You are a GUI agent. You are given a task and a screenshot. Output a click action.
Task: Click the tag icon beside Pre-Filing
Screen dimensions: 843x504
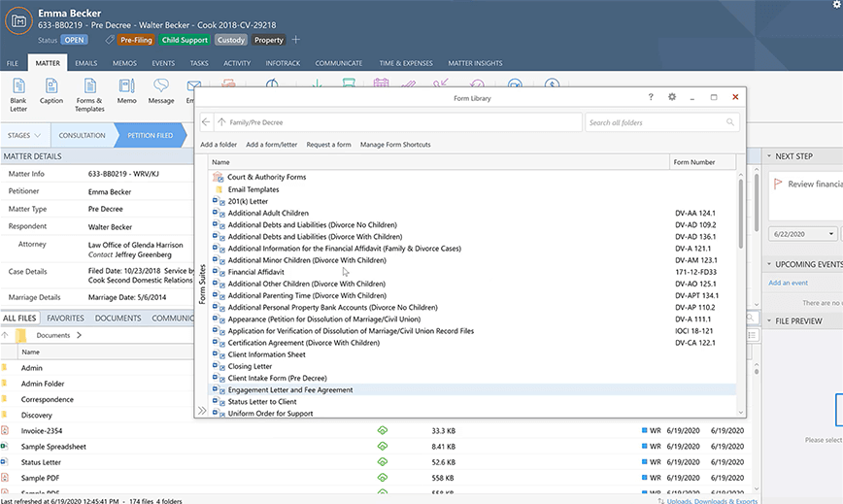pyautogui.click(x=110, y=40)
